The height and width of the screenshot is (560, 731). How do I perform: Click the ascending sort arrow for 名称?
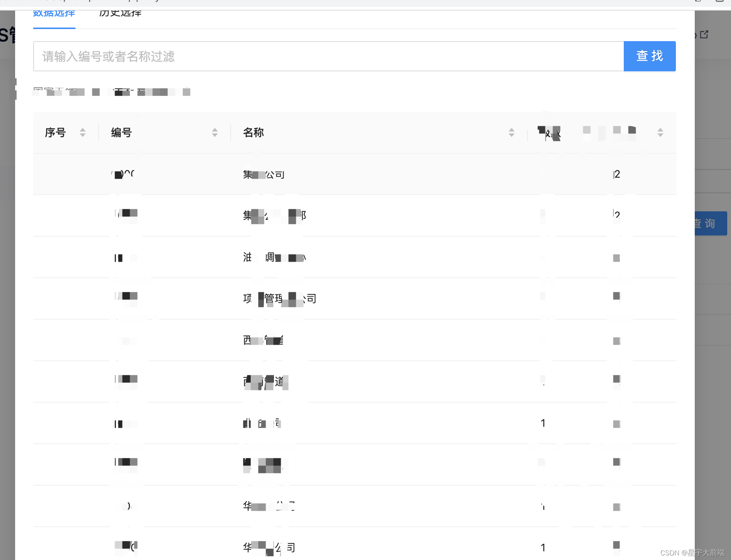click(512, 130)
